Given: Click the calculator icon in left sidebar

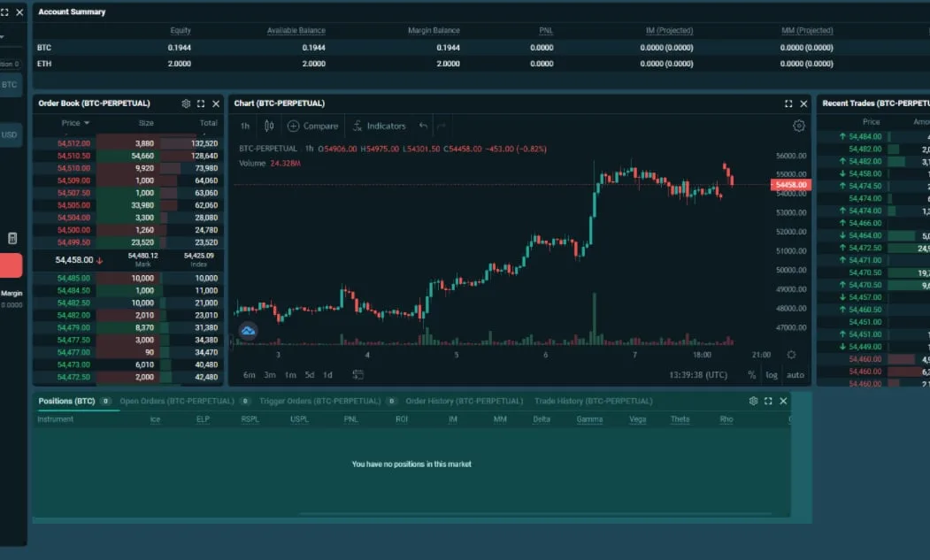Looking at the screenshot, I should click(12, 239).
